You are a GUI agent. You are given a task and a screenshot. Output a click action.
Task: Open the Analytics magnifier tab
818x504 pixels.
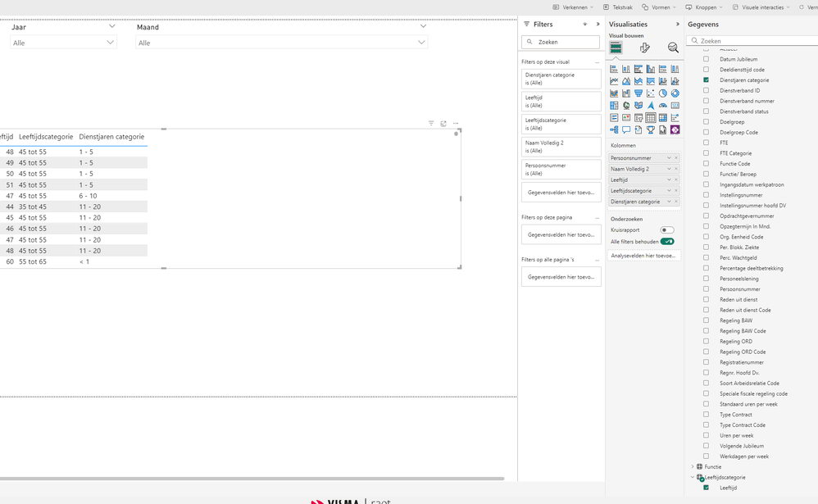pos(673,48)
